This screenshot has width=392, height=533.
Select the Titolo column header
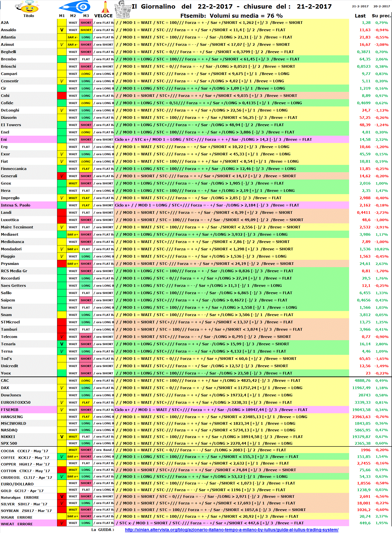click(29, 16)
